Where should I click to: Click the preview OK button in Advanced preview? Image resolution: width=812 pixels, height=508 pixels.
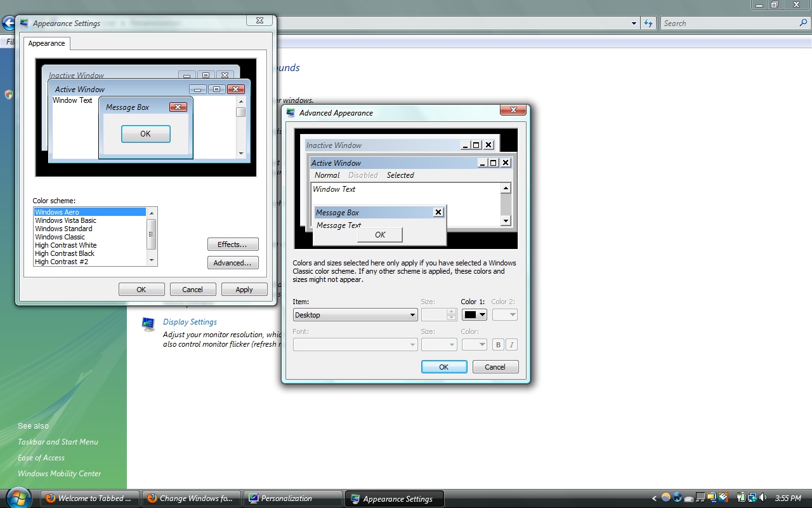380,235
